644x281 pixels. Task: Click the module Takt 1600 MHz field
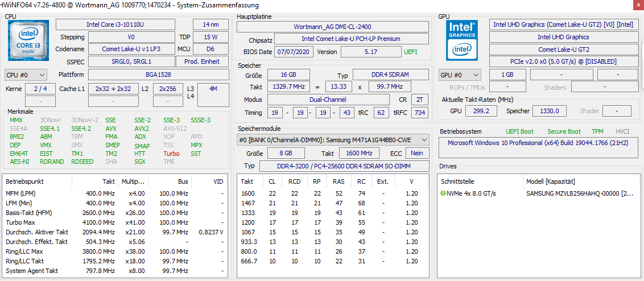click(x=360, y=153)
